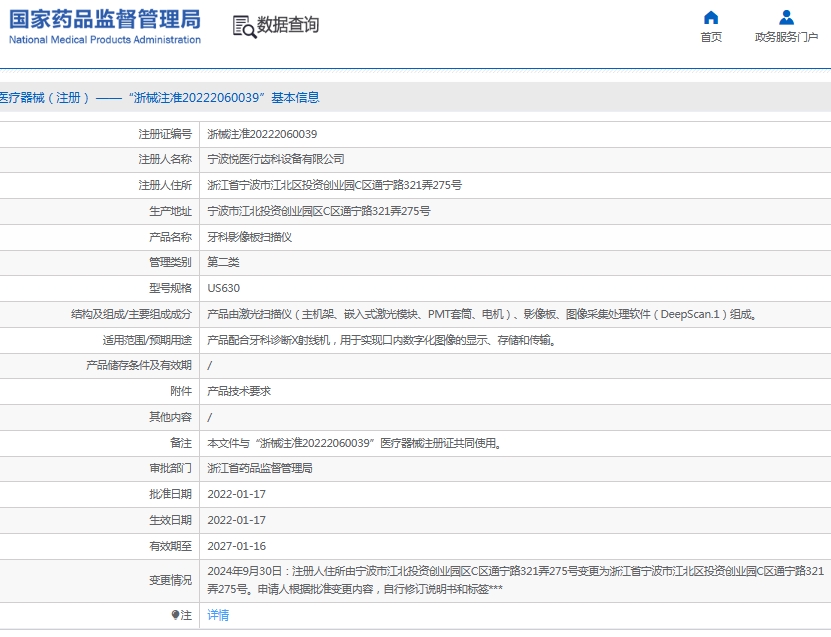Click the home icon above 首页
The height and width of the screenshot is (637, 831).
(711, 18)
